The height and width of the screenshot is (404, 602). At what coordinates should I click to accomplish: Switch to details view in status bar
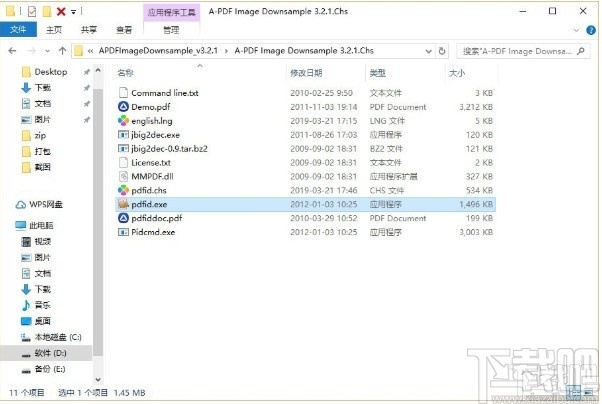tap(574, 392)
